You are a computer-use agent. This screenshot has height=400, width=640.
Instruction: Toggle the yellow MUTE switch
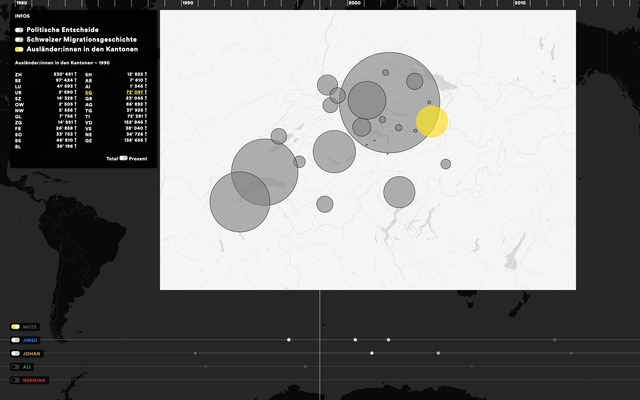[15, 327]
